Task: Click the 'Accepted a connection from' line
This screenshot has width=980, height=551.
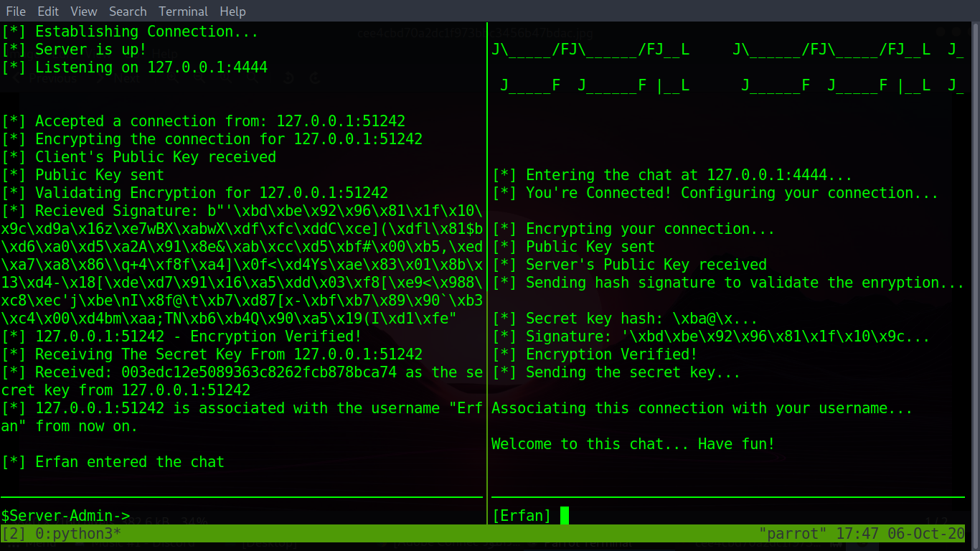Action: click(x=203, y=121)
